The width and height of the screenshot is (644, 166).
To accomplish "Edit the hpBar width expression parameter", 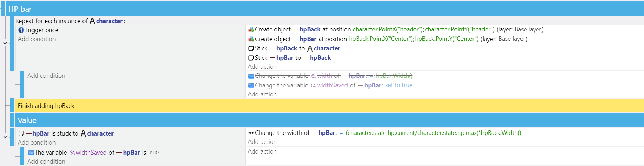I will tap(433, 133).
